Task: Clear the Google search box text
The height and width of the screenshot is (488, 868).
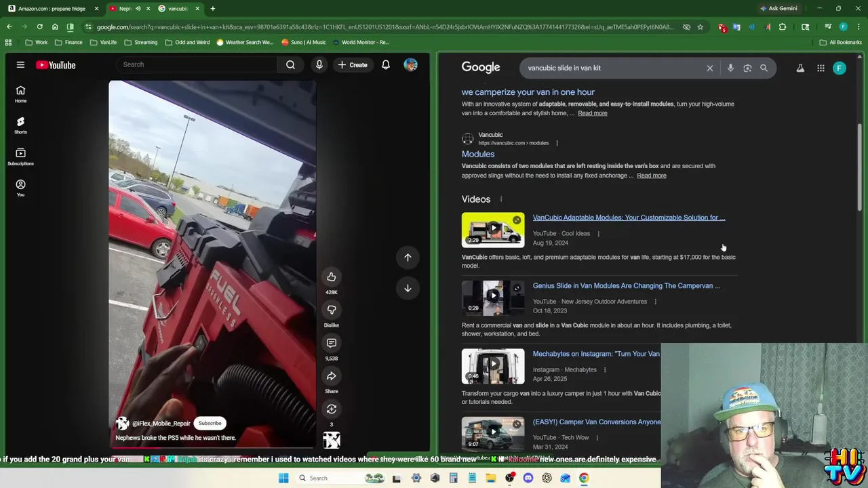Action: coord(710,68)
